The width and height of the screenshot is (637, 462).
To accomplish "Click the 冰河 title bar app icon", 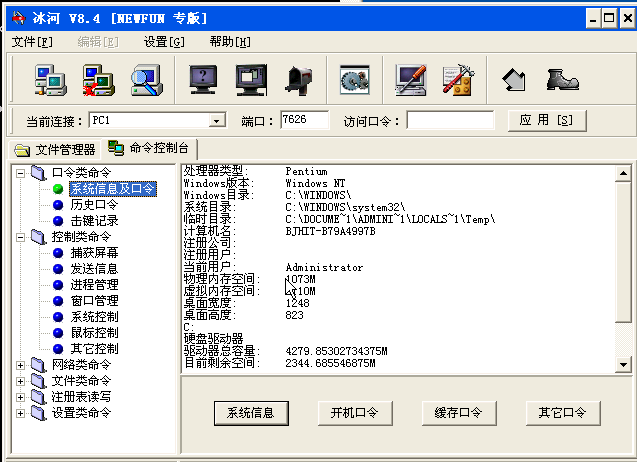I will click(x=19, y=18).
